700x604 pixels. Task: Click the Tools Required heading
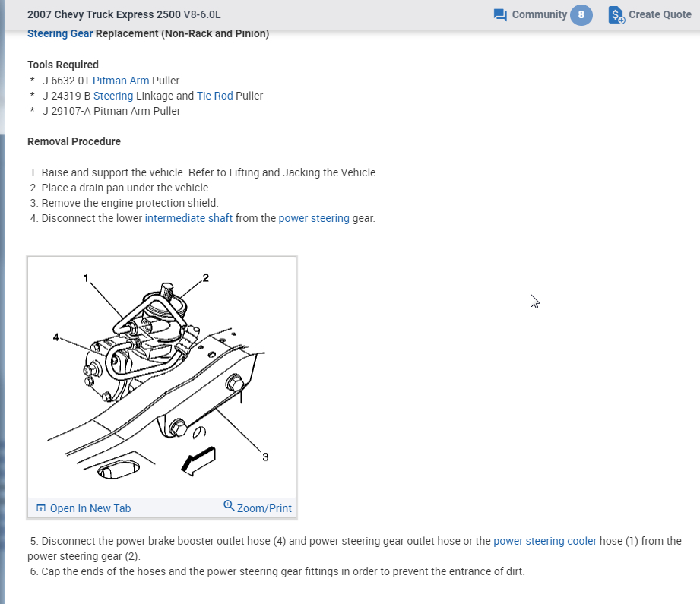click(x=63, y=65)
